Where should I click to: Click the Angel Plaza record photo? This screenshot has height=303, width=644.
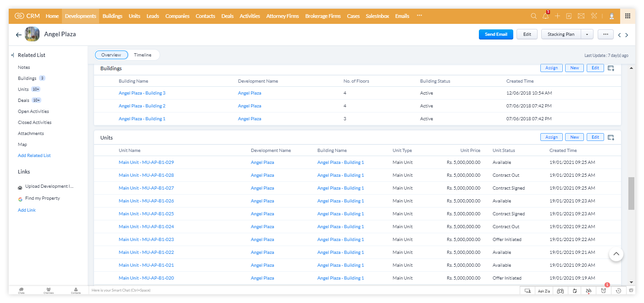[x=32, y=34]
